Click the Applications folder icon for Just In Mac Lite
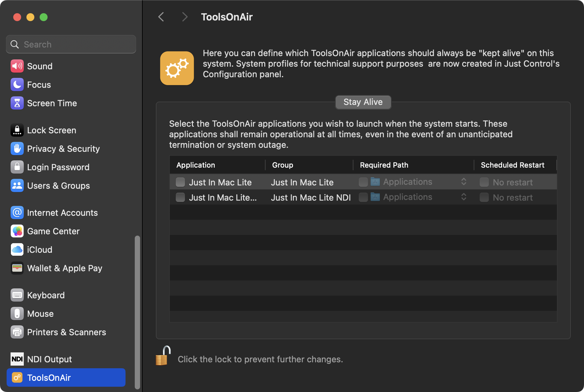This screenshot has width=584, height=392. click(x=375, y=181)
